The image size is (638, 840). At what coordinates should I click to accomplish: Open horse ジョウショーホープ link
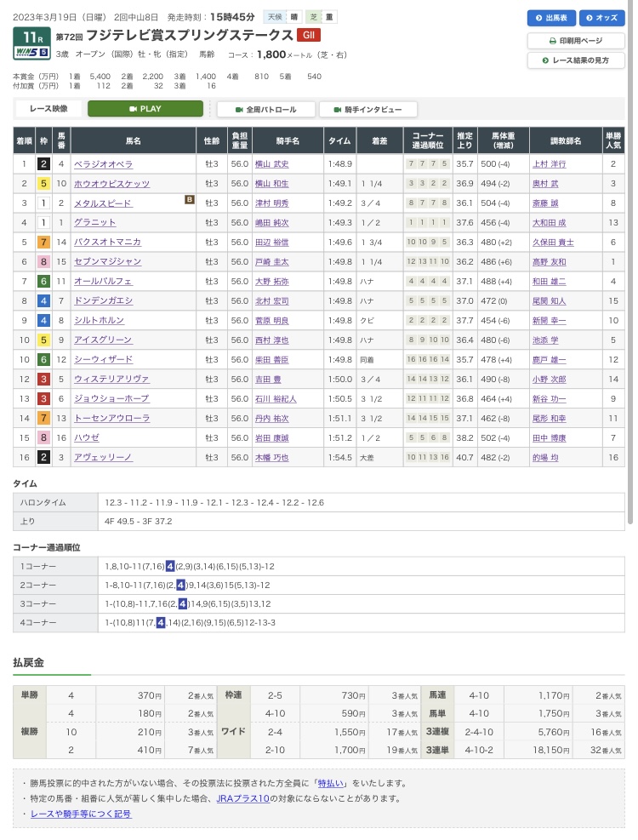[112, 398]
